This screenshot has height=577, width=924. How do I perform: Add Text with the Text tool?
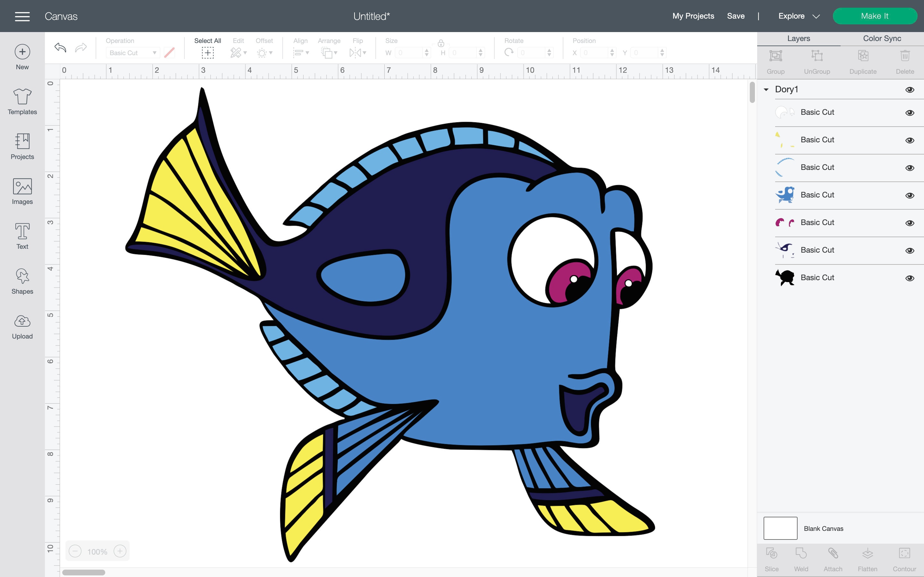point(22,236)
